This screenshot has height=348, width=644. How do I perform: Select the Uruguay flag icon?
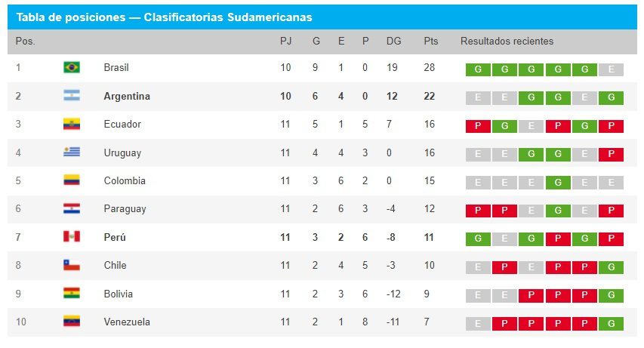(72, 152)
